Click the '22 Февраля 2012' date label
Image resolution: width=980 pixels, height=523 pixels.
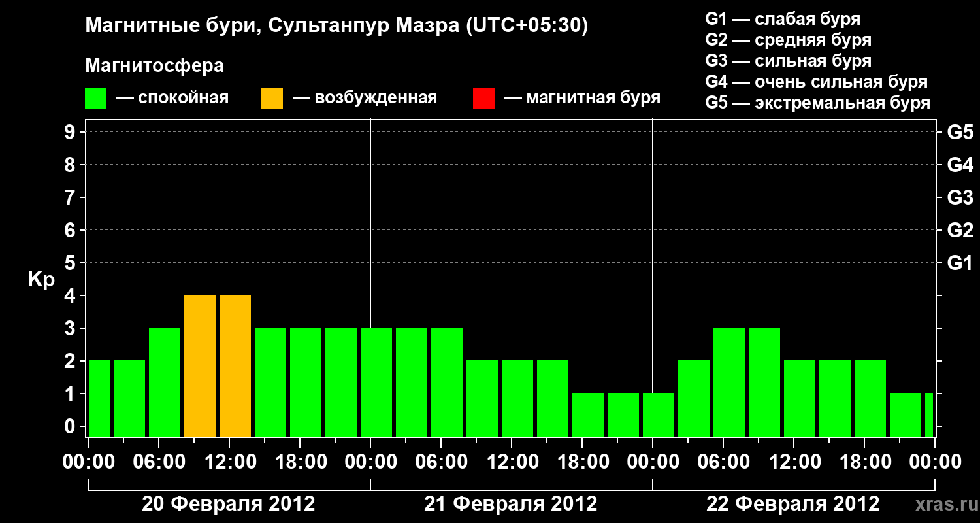[x=793, y=503]
